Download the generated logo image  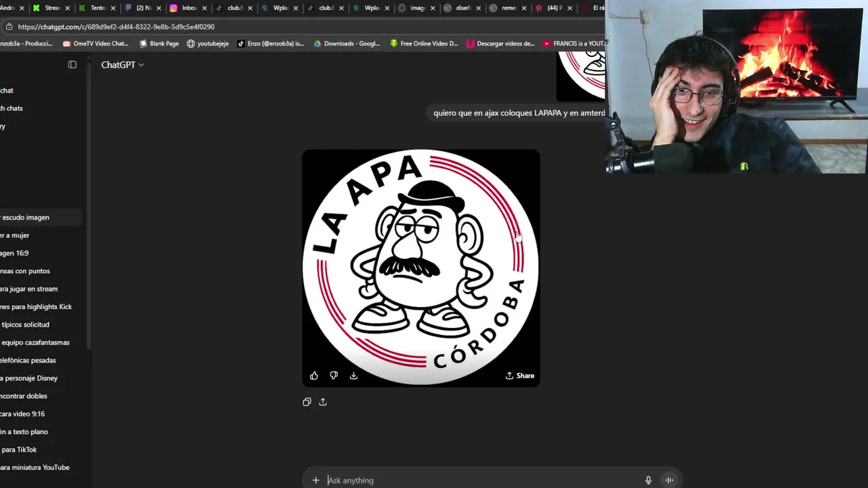pyautogui.click(x=353, y=375)
